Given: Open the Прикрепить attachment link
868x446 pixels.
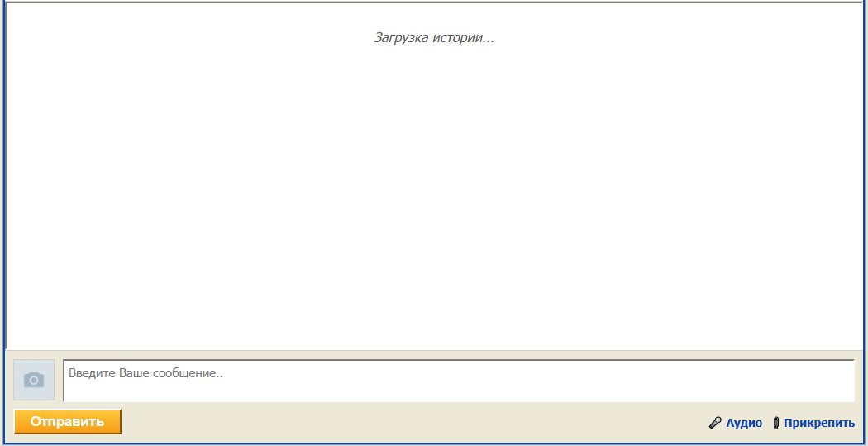Looking at the screenshot, I should [x=818, y=424].
